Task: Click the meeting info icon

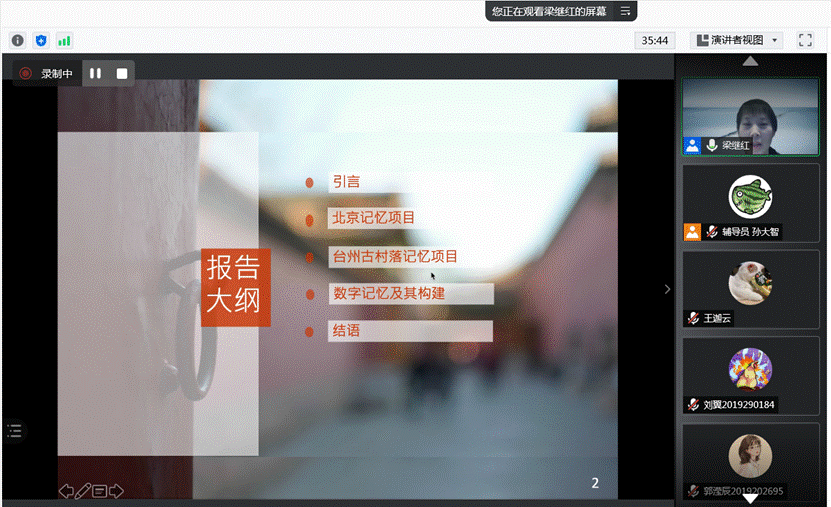Action: 18,40
